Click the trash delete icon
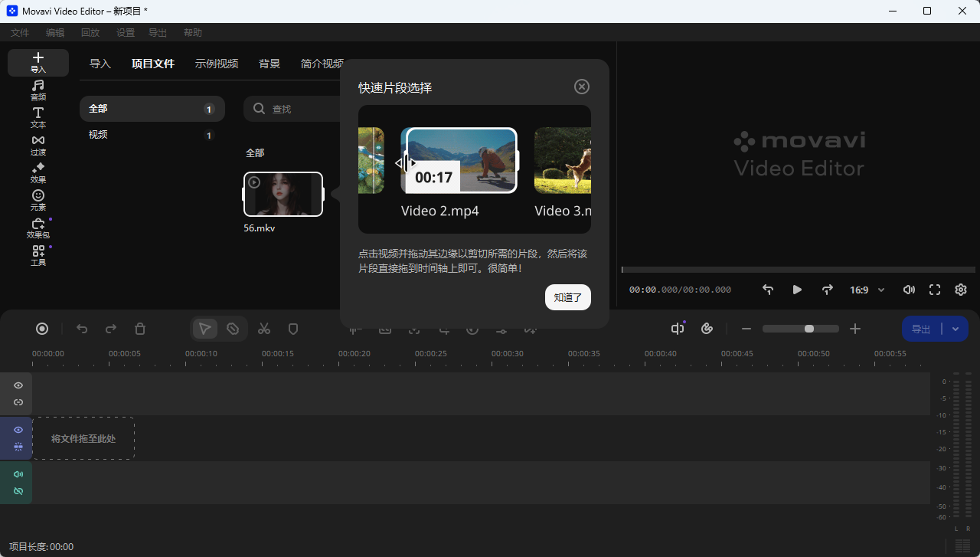 click(x=140, y=329)
